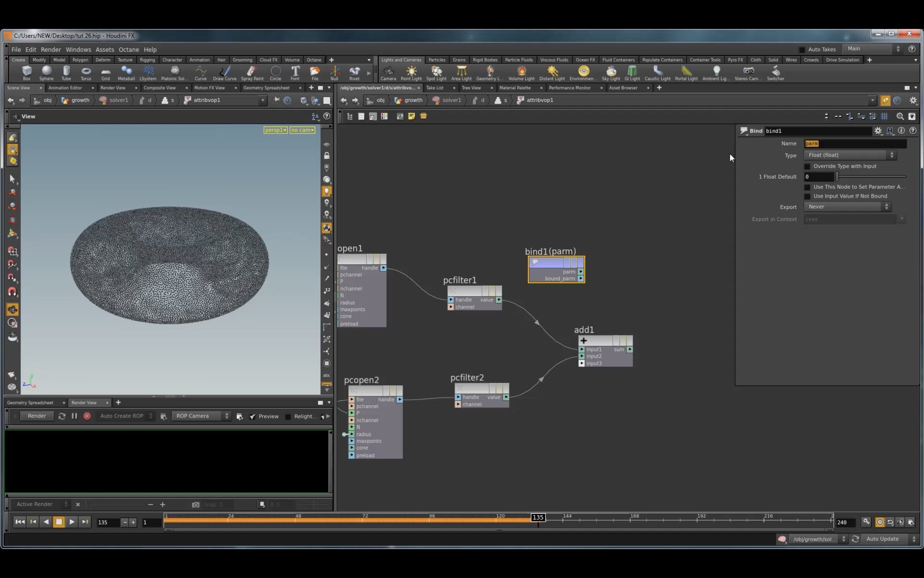Screen dimensions: 924x578
Task: Jump to first frame
Action: [x=20, y=522]
